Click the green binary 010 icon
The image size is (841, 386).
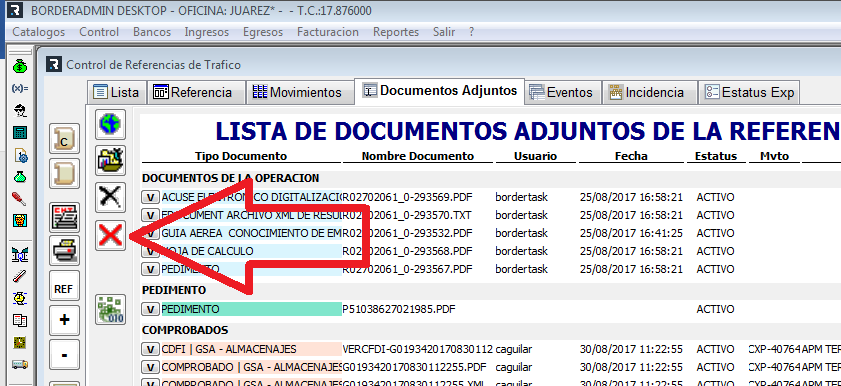(110, 309)
